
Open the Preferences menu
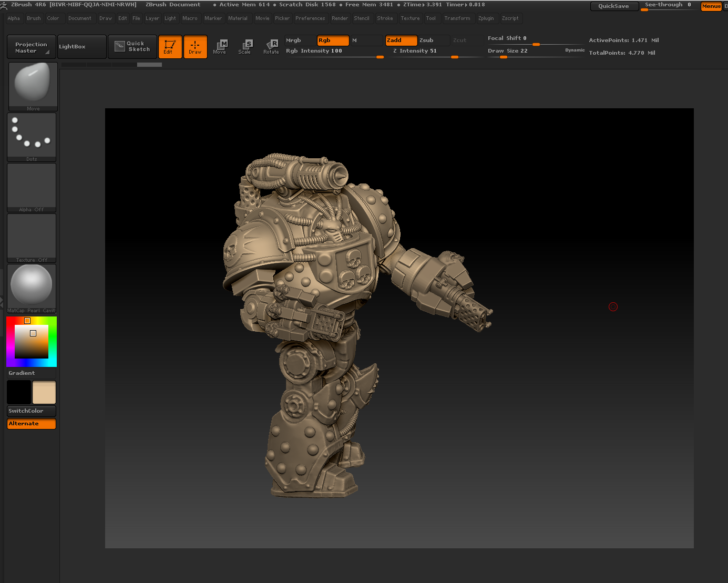point(310,18)
